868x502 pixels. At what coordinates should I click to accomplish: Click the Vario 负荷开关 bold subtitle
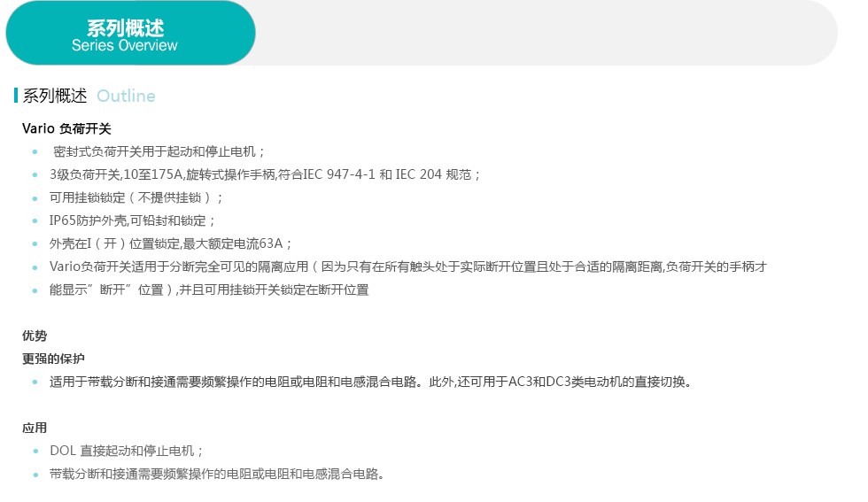click(66, 128)
